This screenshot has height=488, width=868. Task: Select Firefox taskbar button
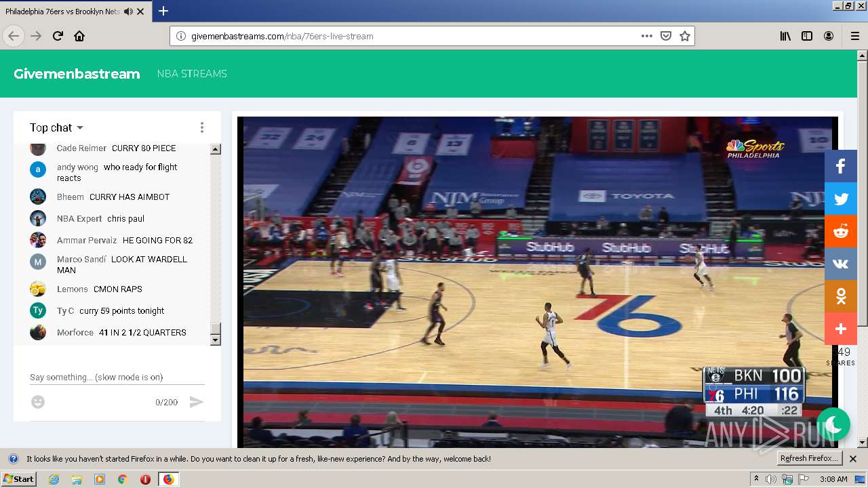click(x=168, y=479)
